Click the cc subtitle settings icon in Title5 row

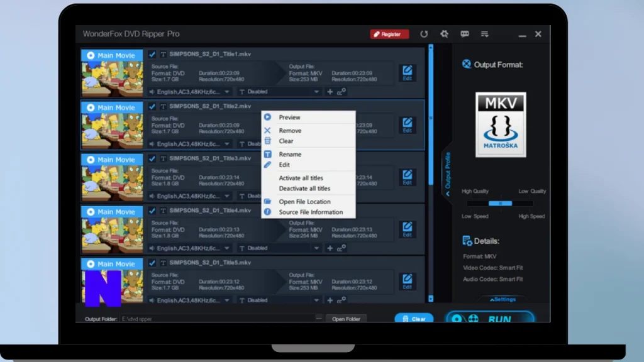[341, 300]
